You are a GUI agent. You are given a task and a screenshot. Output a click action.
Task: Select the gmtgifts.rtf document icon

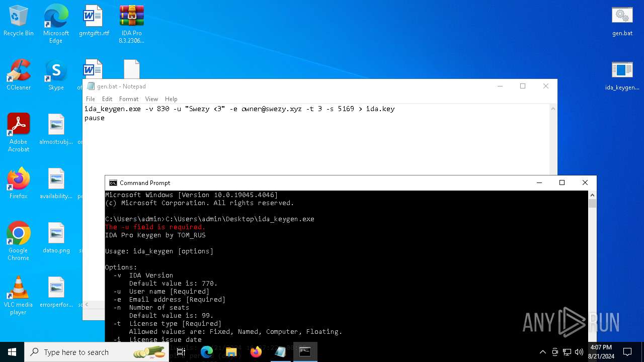point(94,21)
